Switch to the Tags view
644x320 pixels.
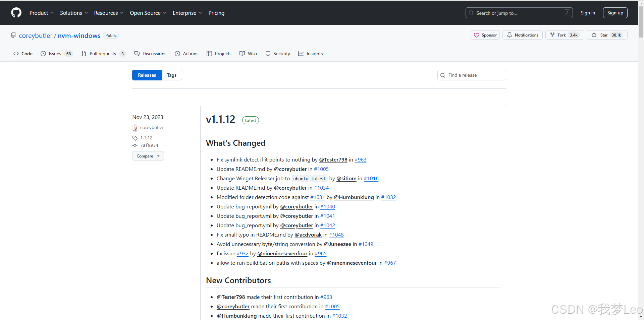click(x=172, y=75)
